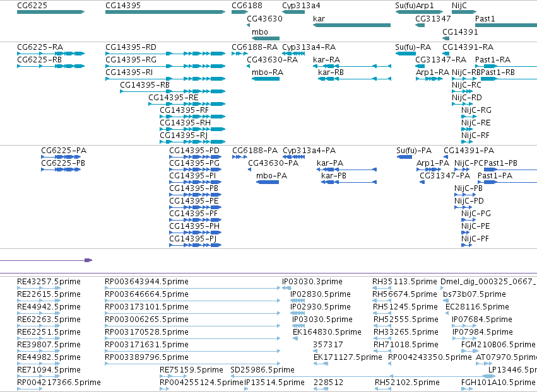This screenshot has height=392, width=537.
Task: Select the CG6188-PA protein
Action: (x=240, y=157)
